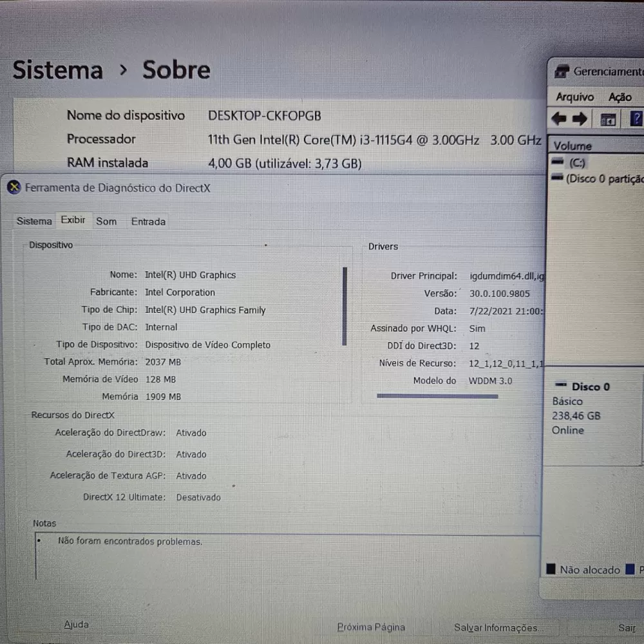Screen dimensions: 644x644
Task: Click the forward arrow in Disk Management toolbar
Action: pos(580,119)
